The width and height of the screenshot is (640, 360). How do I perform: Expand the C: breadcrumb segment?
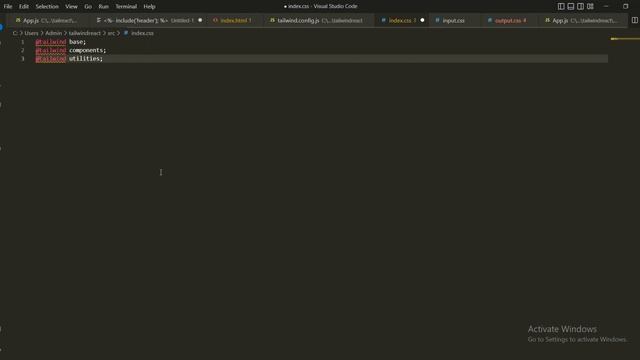coord(15,33)
